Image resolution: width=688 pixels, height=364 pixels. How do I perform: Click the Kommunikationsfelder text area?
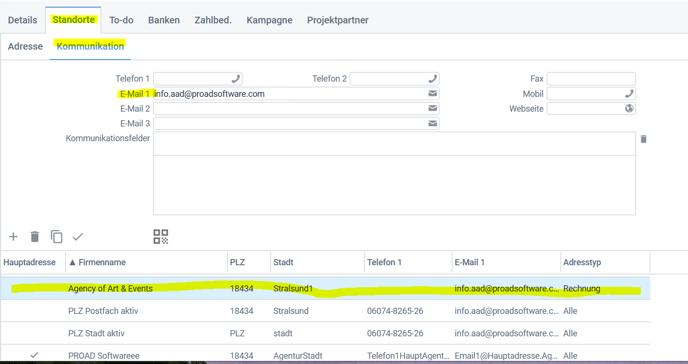click(394, 173)
